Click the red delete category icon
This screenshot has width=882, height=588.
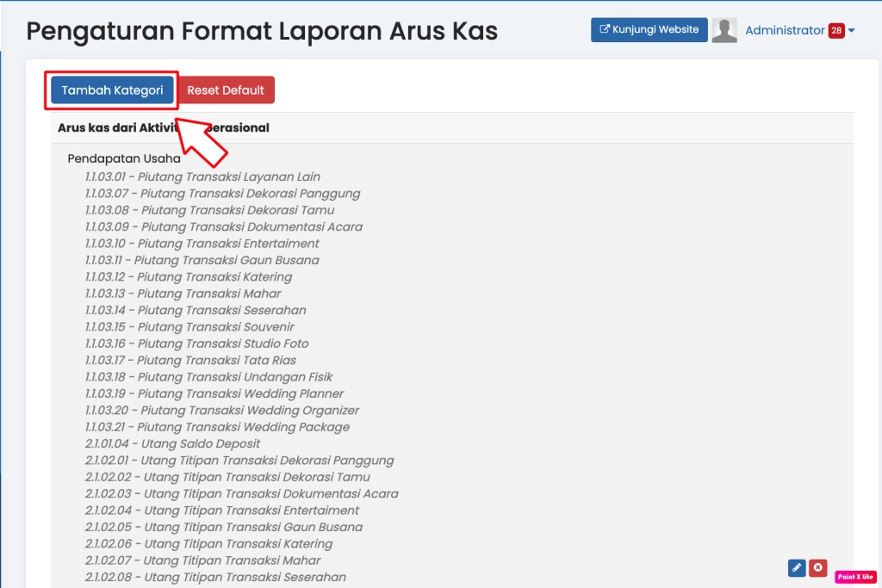click(818, 568)
